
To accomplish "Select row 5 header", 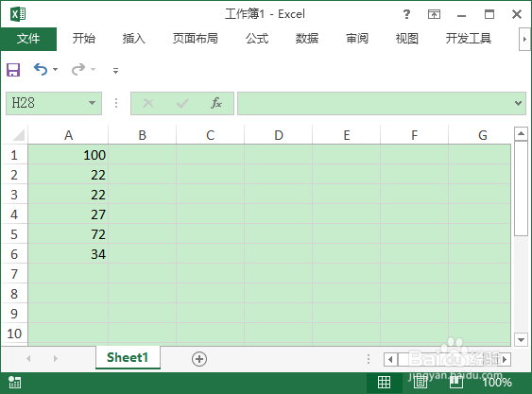I will (14, 234).
